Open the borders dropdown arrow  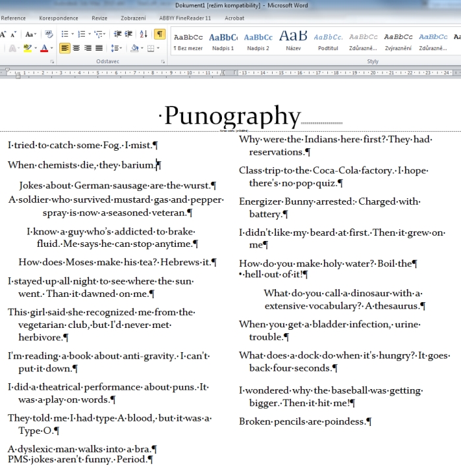158,48
